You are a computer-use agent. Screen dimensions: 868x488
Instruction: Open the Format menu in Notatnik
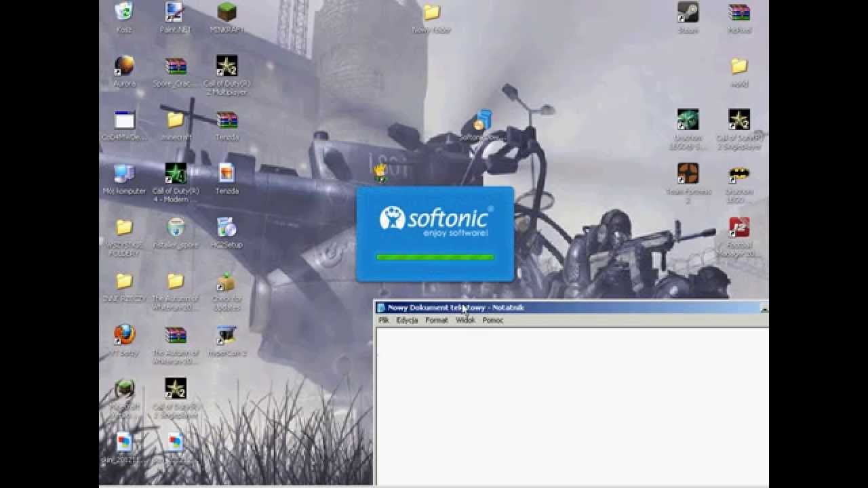pyautogui.click(x=436, y=320)
